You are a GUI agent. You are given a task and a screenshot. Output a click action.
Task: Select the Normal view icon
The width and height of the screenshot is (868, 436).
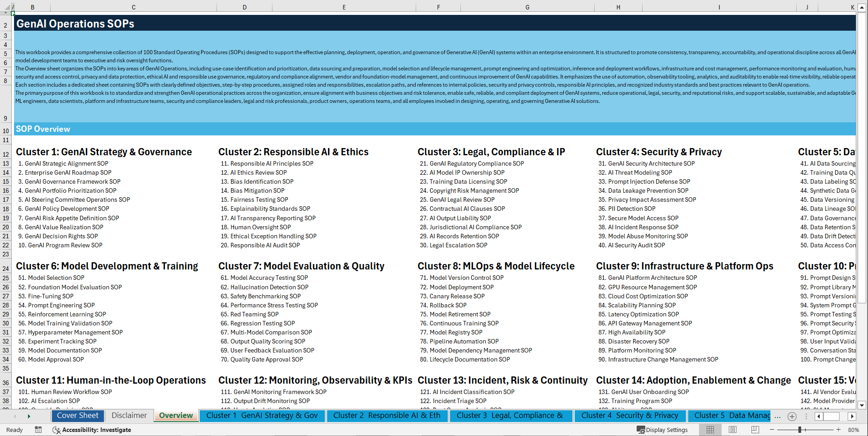click(709, 430)
